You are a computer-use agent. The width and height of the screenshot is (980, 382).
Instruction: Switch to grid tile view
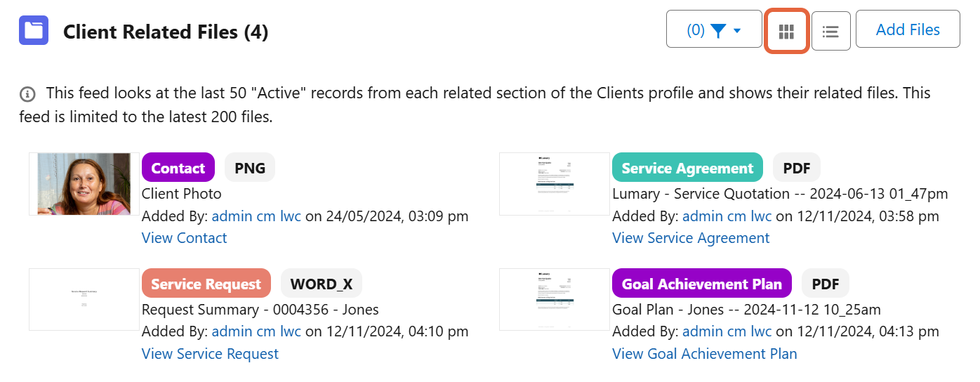click(786, 30)
